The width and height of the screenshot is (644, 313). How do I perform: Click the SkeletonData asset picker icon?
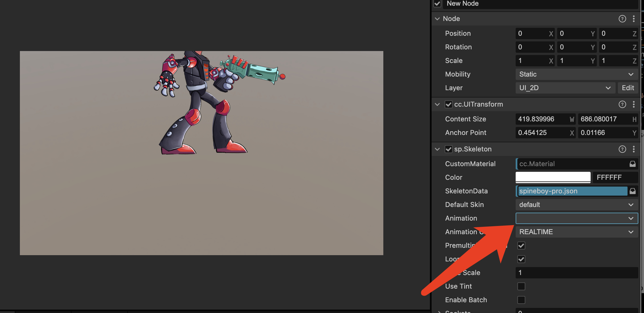point(633,191)
